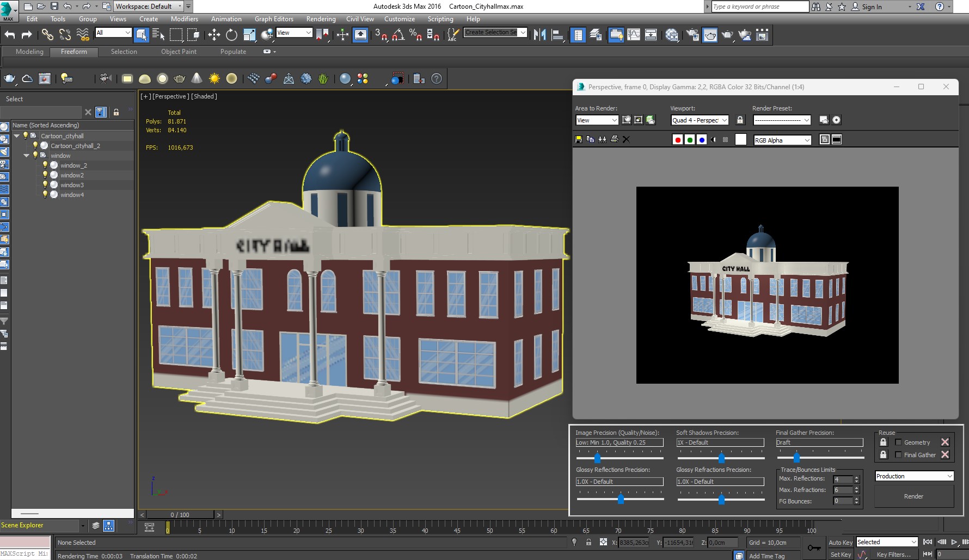The image size is (969, 560).
Task: Enable the Final Gather reuse checkbox
Action: pyautogui.click(x=898, y=455)
